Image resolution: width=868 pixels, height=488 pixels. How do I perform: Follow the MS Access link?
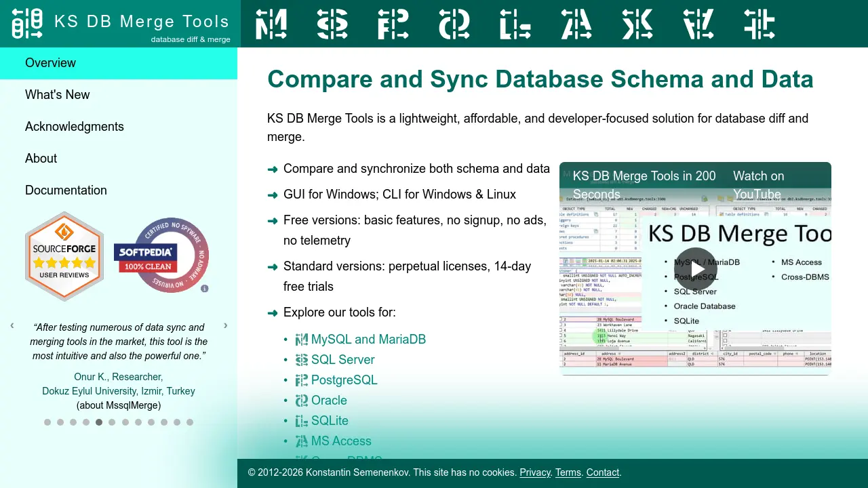pos(341,441)
